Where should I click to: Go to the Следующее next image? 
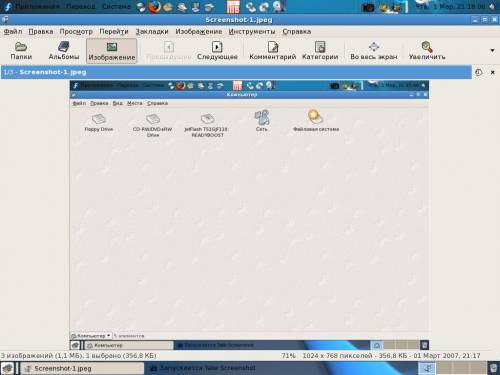(x=217, y=51)
